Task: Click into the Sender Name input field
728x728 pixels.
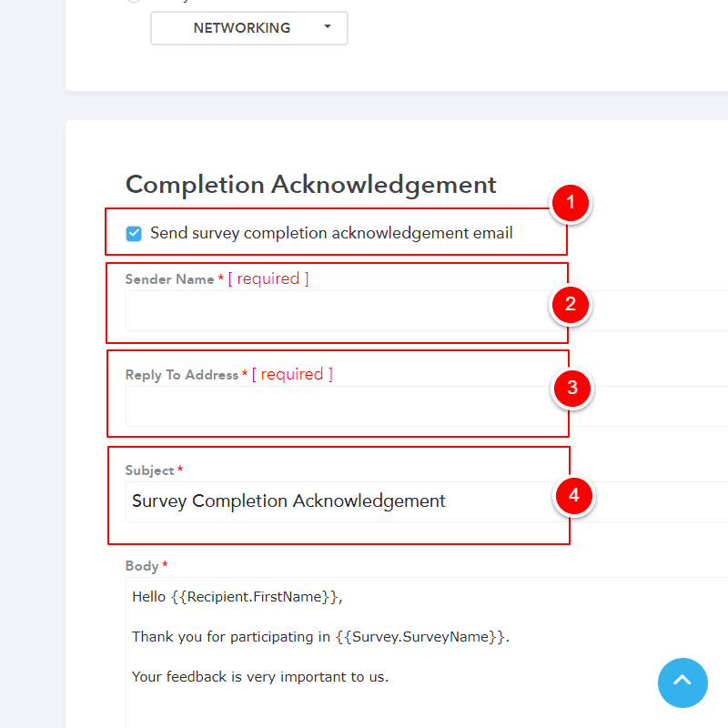Action: click(x=337, y=311)
